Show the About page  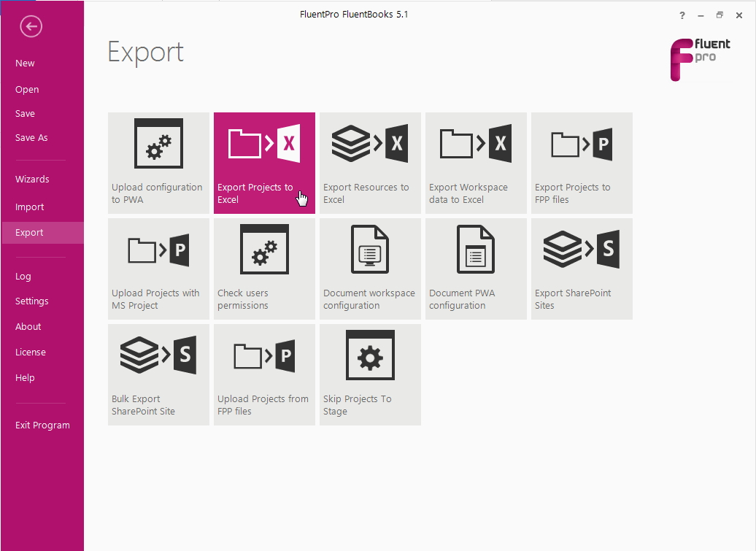(x=28, y=326)
